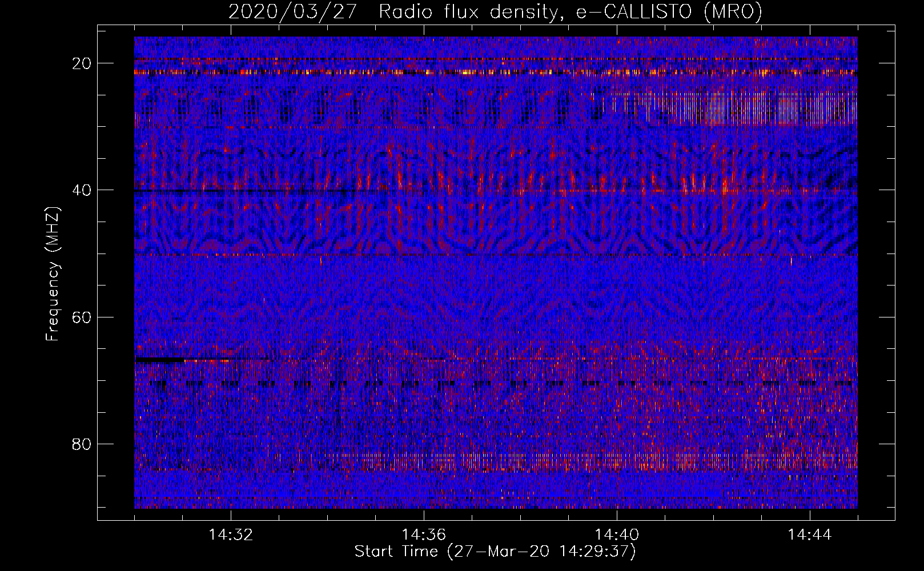Click the black horizontal band near 67 MHz
924x571 pixels.
160,360
